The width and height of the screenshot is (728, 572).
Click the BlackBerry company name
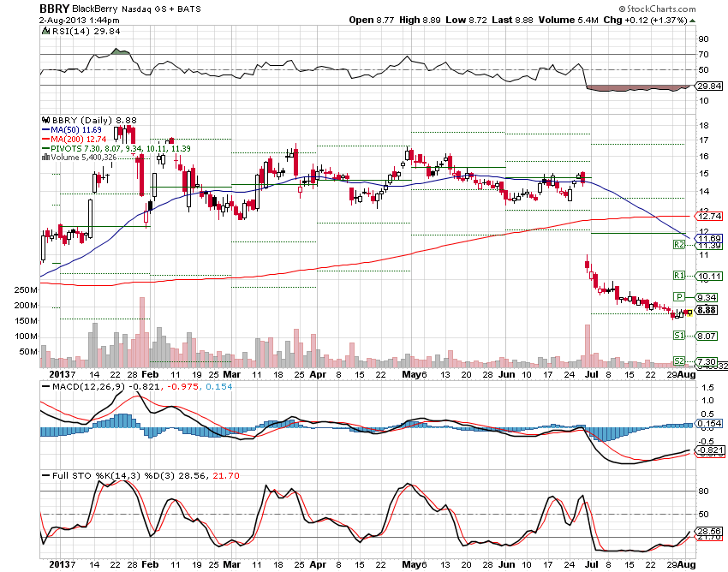95,9
